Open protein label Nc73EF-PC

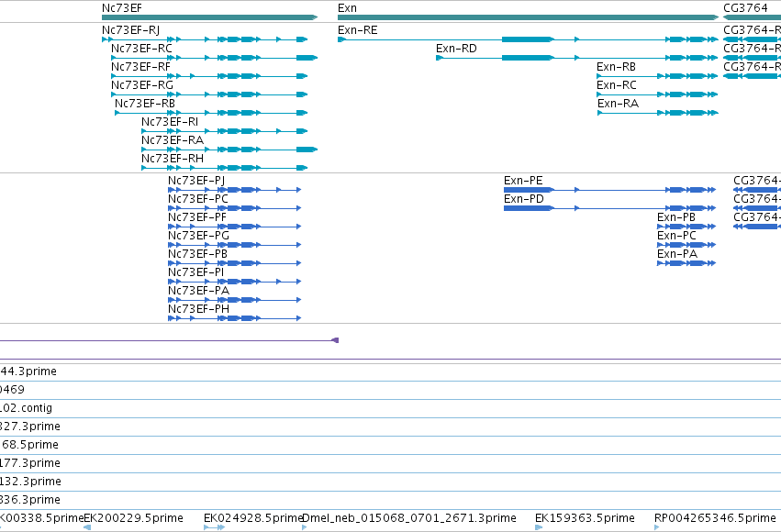coord(197,198)
